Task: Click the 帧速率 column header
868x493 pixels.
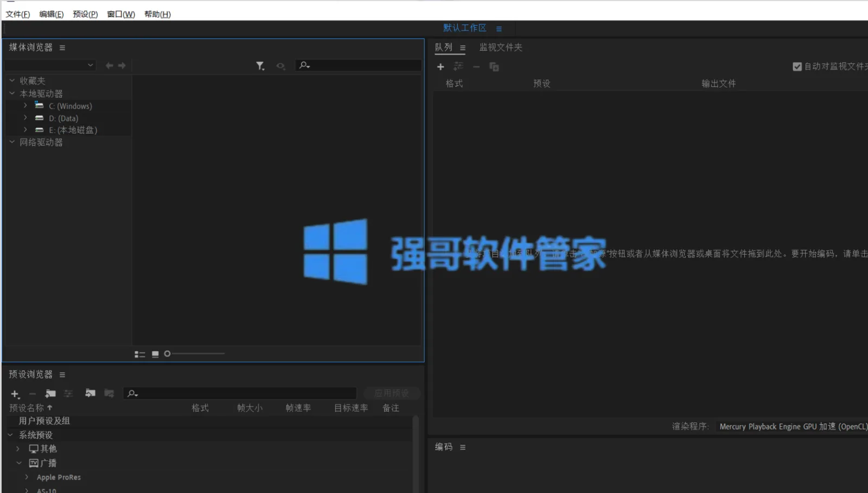Action: tap(298, 408)
